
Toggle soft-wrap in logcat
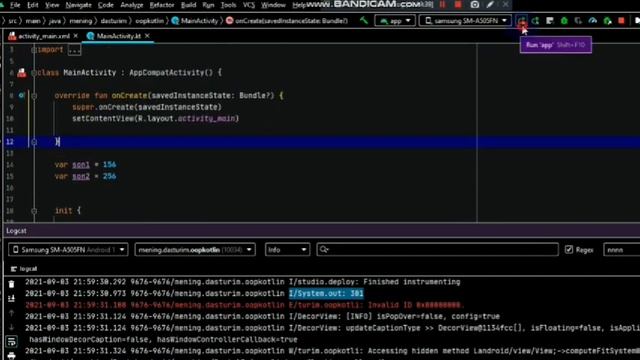click(x=11, y=341)
